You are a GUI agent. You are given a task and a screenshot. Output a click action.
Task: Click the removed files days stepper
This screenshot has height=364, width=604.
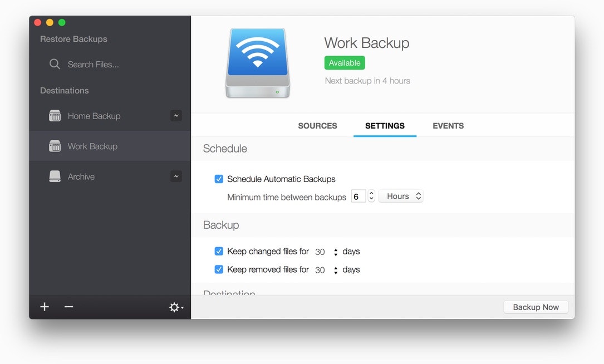point(336,270)
